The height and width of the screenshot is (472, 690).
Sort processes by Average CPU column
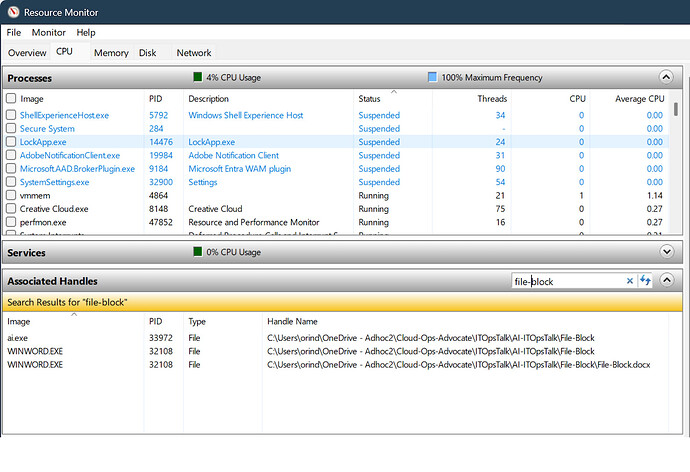pyautogui.click(x=640, y=99)
